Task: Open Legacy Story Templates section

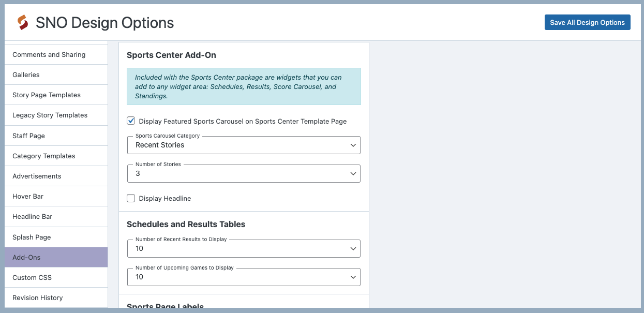Action: point(56,115)
